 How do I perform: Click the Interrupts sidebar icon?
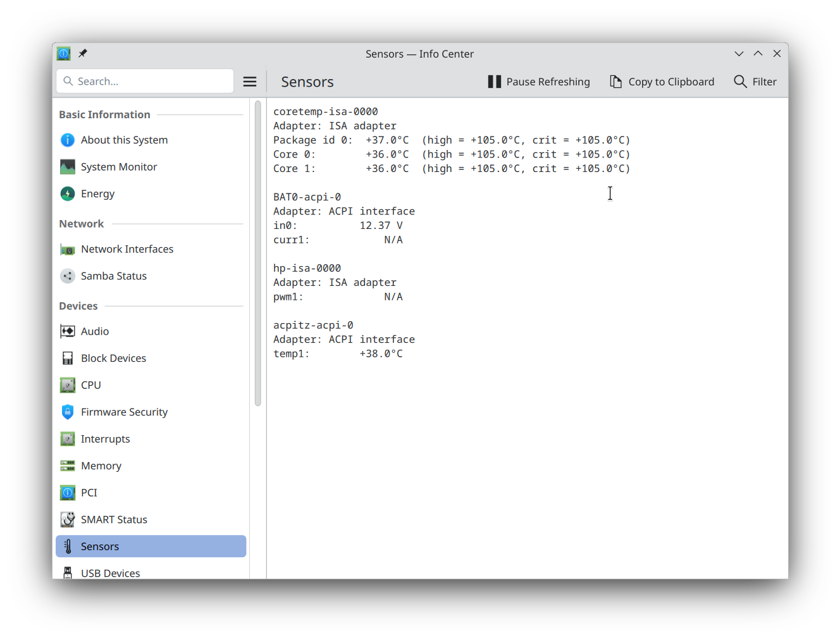68,438
